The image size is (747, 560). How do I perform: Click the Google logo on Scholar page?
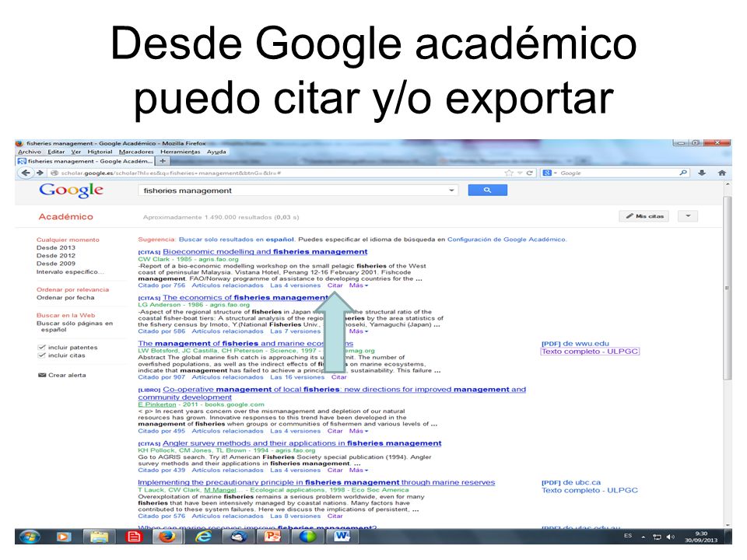point(71,190)
